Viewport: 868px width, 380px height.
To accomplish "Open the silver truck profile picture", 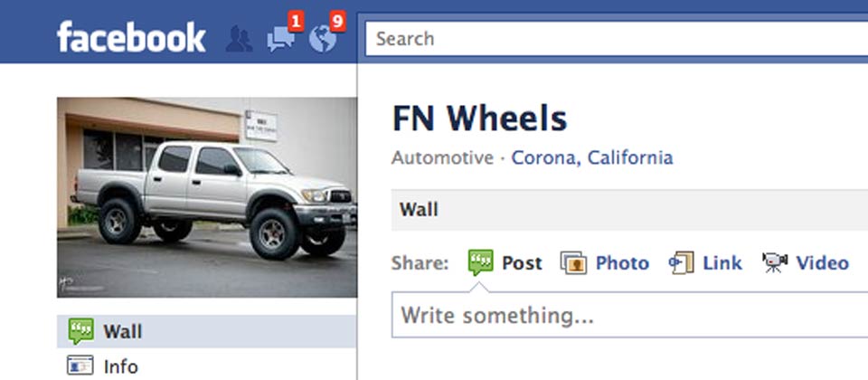I will (x=207, y=198).
